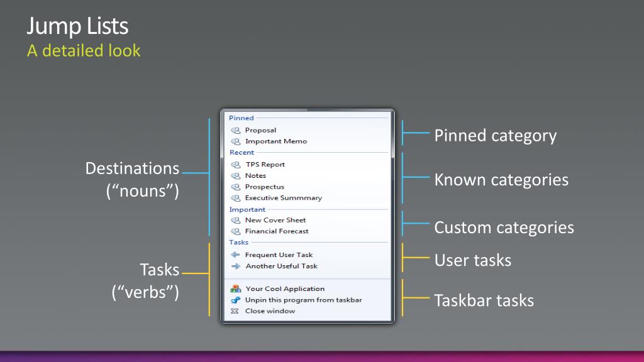Image resolution: width=644 pixels, height=362 pixels.
Task: Open Important Memo from pinned list
Action: pyautogui.click(x=276, y=141)
